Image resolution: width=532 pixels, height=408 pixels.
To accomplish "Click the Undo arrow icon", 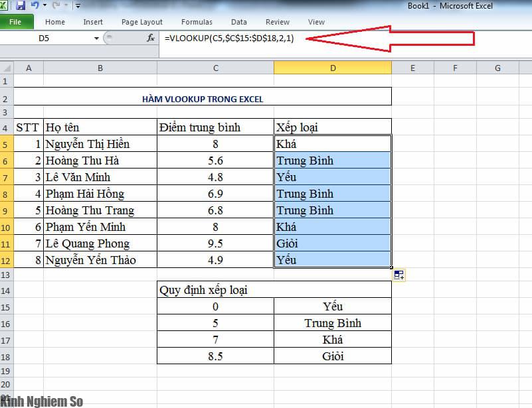I will point(35,5).
